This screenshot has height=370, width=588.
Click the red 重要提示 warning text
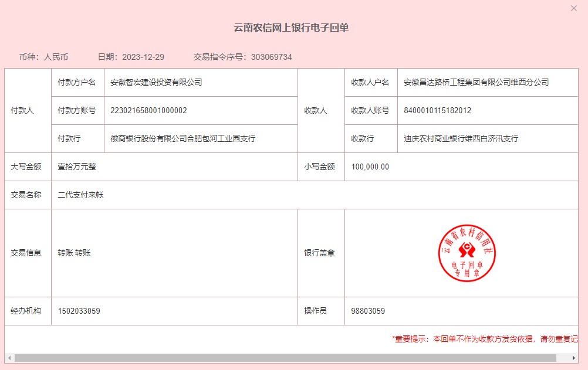coord(485,339)
